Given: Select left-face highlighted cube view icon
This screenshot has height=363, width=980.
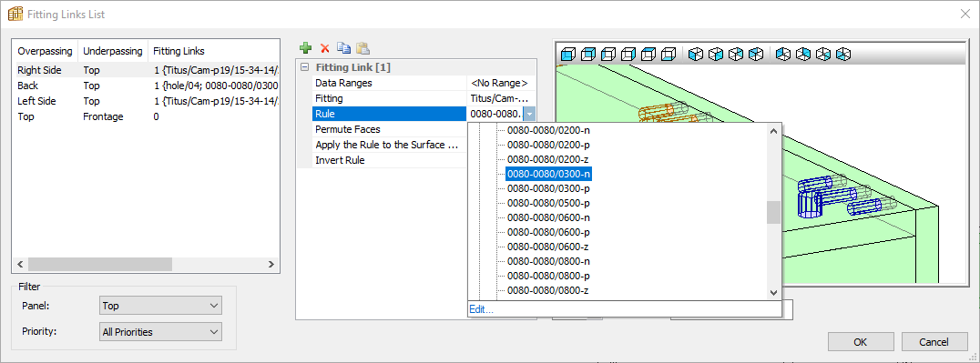Looking at the screenshot, I should click(608, 55).
